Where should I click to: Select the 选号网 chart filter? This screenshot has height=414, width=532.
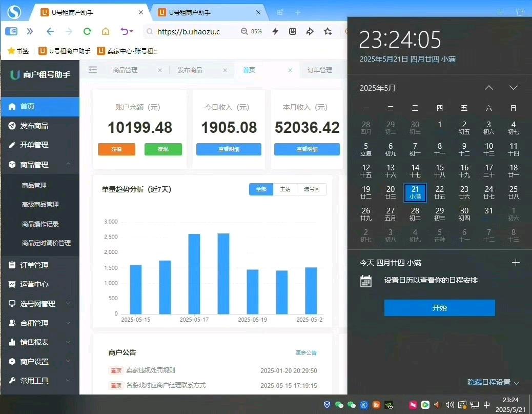coord(312,189)
